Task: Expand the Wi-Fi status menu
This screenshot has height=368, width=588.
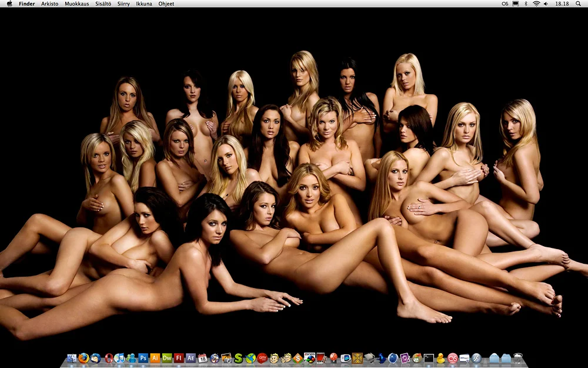Action: point(536,4)
